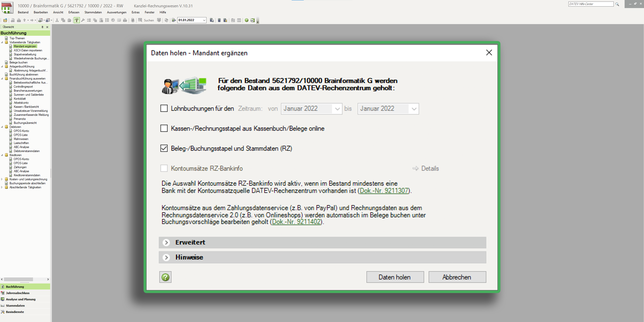
Task: Toggle the green tree overview icon
Action: [x=77, y=20]
